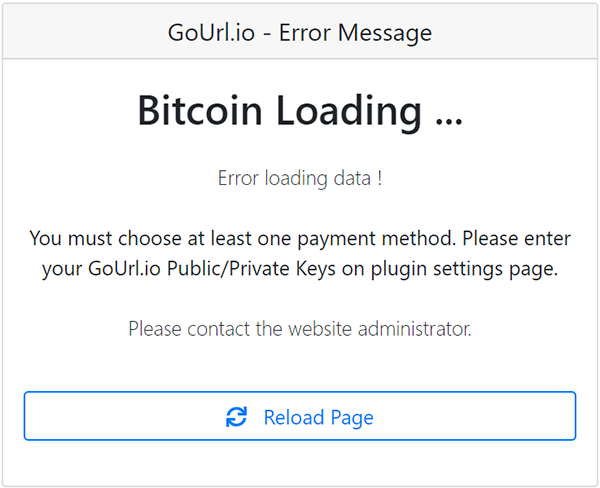Click "You must choose at least one payment method" sentence
This screenshot has height=488, width=600.
click(243, 239)
